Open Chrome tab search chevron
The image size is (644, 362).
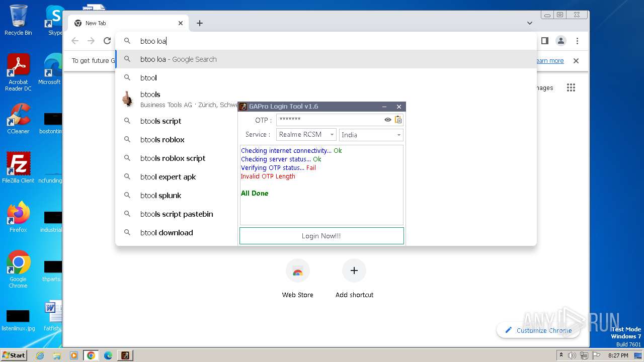(x=530, y=23)
